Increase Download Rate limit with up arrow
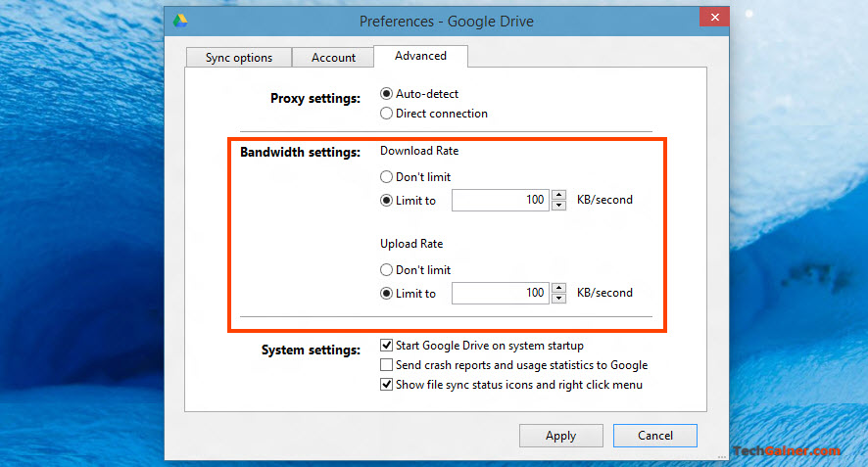 pyautogui.click(x=559, y=195)
